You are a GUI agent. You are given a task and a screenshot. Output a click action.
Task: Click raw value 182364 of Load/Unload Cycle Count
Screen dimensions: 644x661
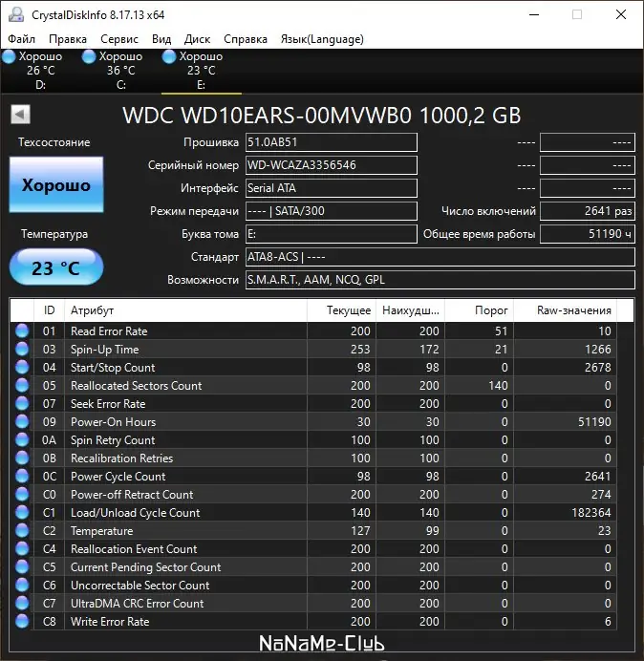tap(591, 513)
